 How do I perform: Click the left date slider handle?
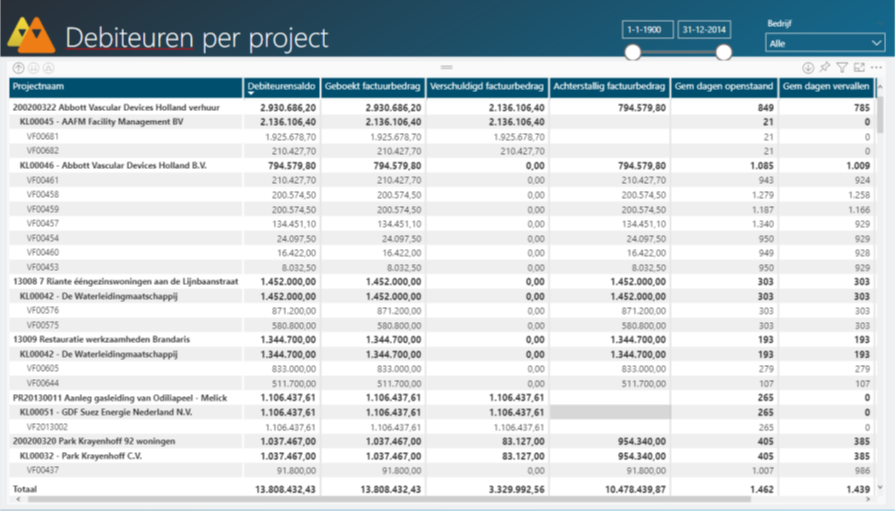(x=632, y=53)
